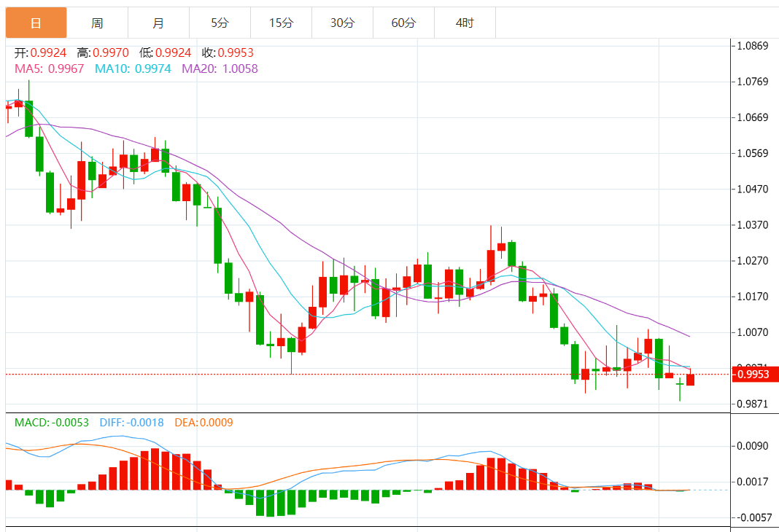The image size is (779, 532).
Task: Switch to the 周 weekly tab
Action: [98, 23]
